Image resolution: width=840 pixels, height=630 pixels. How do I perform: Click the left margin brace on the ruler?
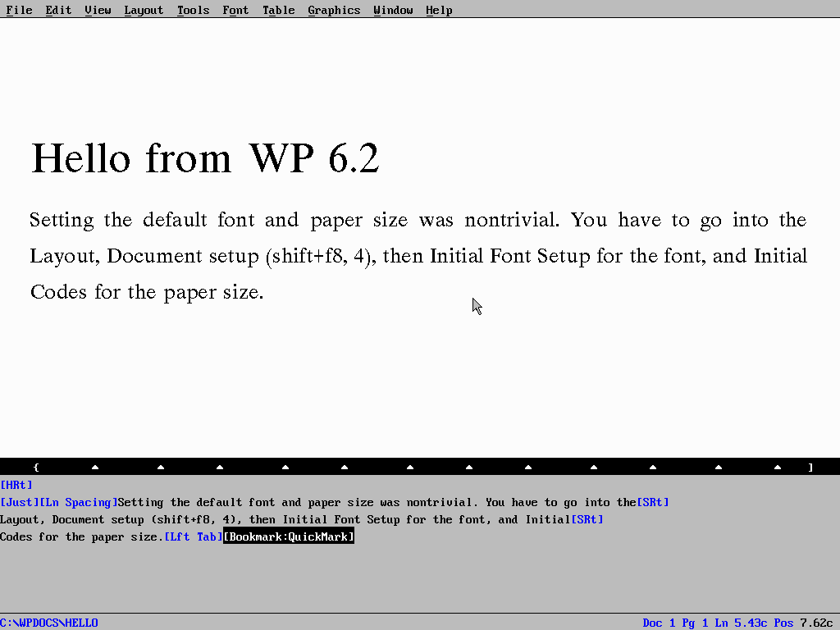pos(36,466)
